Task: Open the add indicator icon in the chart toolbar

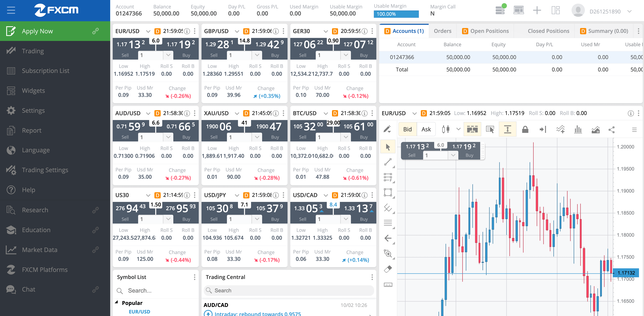Action: (560, 129)
